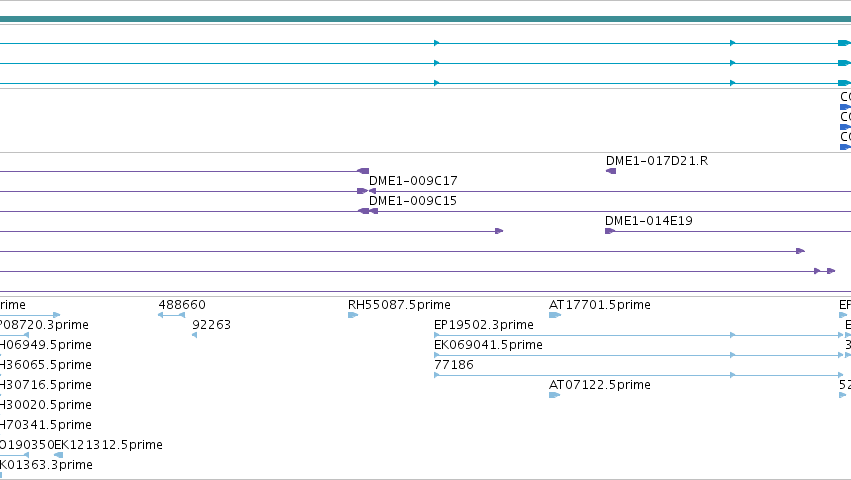Click the RH55087.5prime label

399,305
